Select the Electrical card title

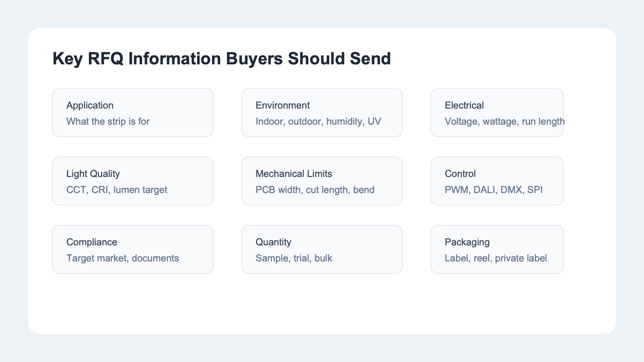pos(464,105)
